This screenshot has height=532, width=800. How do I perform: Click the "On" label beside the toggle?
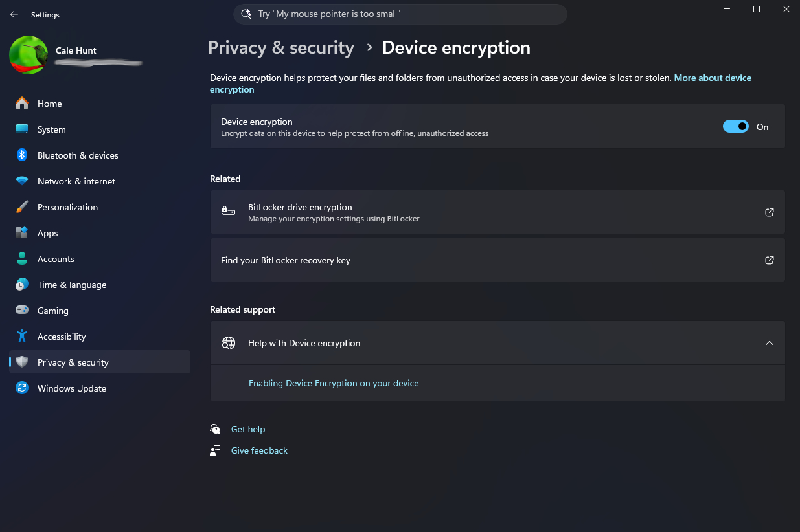click(762, 127)
